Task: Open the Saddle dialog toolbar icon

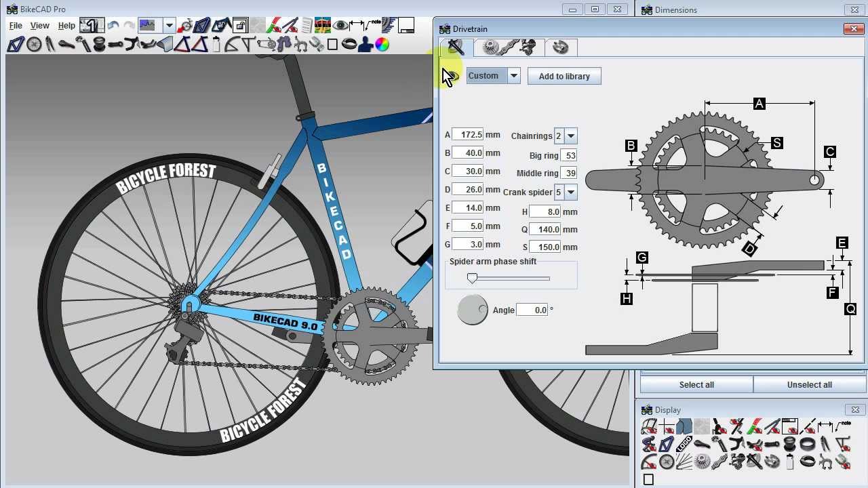Action: (66, 45)
